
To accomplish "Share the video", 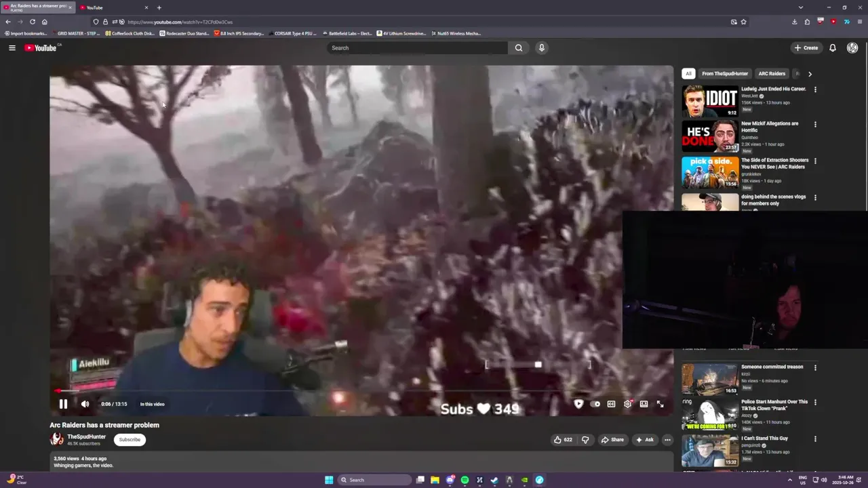I will coord(612,440).
